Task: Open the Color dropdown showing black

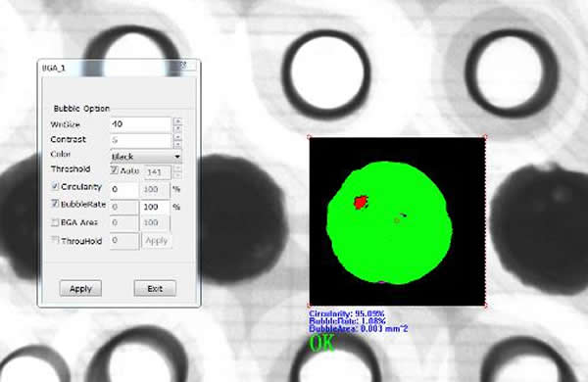Action: 146,157
